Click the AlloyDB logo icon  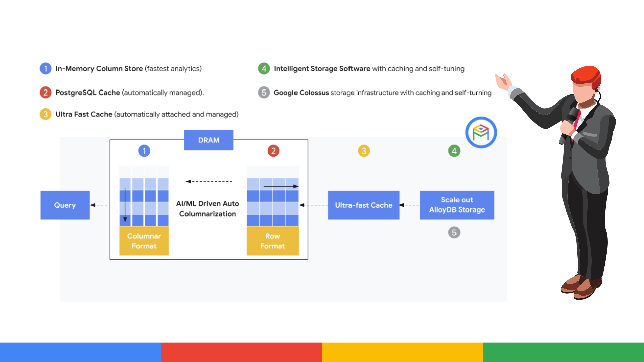481,132
